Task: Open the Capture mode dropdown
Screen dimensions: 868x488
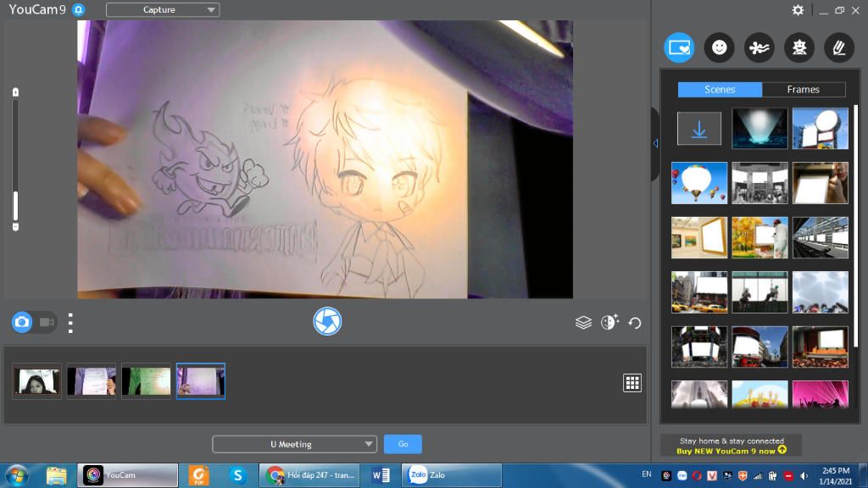Action: point(163,10)
